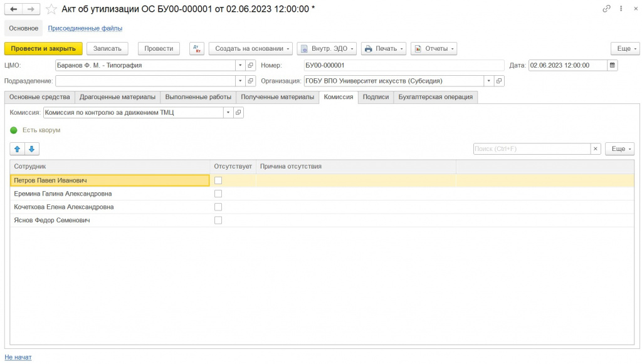Open the Внутр. ЭДО dropdown

tap(327, 49)
